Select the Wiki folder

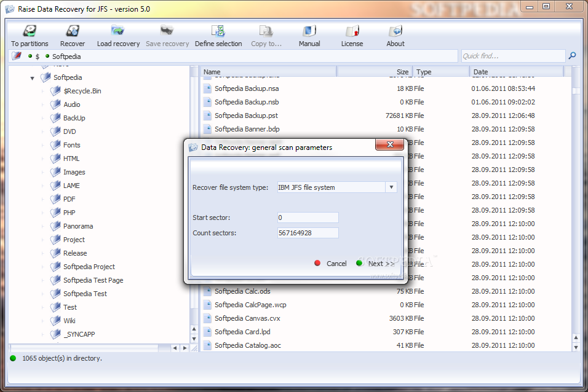point(69,321)
